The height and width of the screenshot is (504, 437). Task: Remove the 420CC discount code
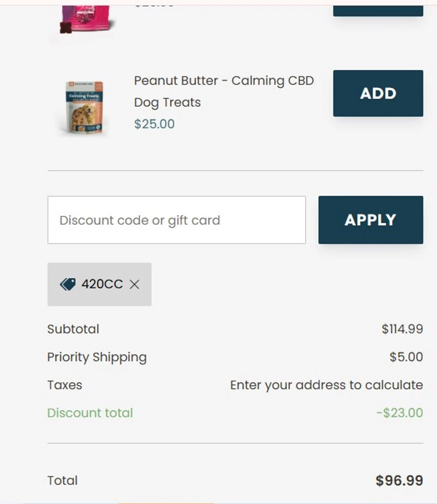coord(134,285)
